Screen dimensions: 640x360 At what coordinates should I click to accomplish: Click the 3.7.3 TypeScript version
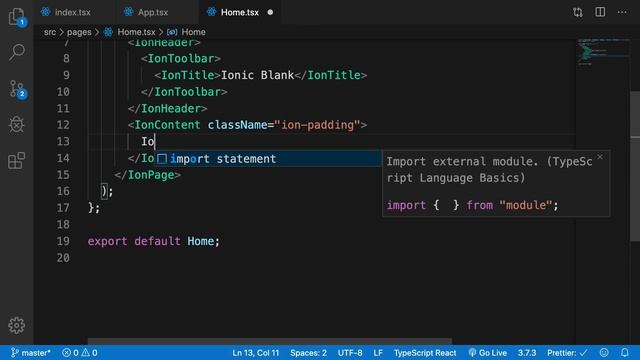pos(527,353)
